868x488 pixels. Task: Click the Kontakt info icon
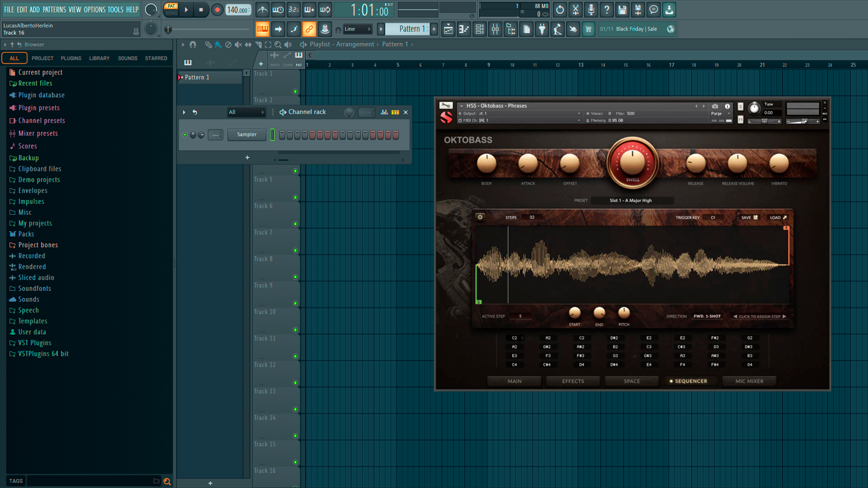[x=728, y=106]
